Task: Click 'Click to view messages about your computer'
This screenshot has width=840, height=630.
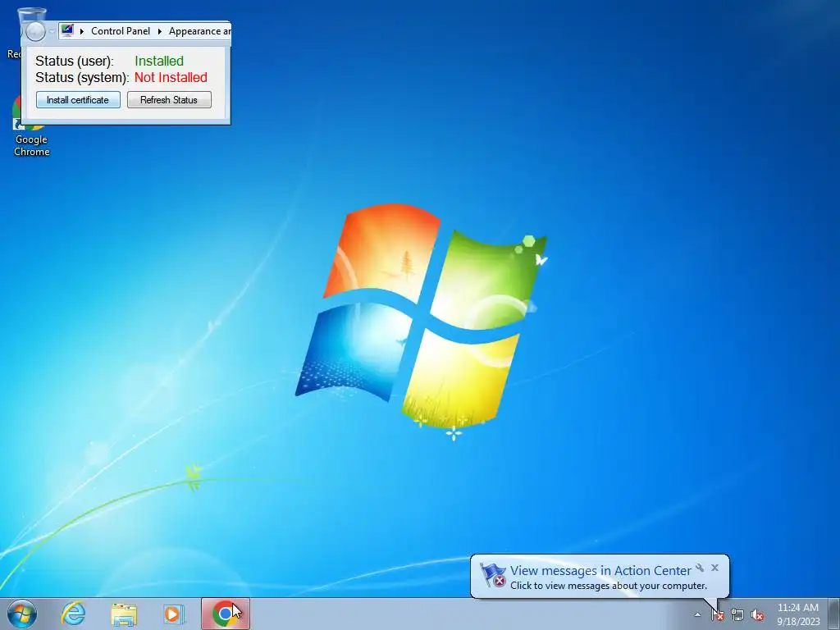Action: point(609,586)
